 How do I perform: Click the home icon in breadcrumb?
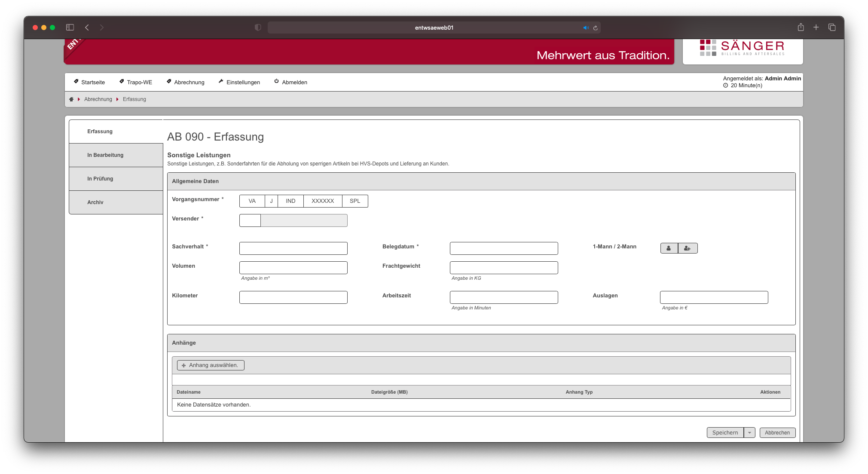click(x=71, y=99)
